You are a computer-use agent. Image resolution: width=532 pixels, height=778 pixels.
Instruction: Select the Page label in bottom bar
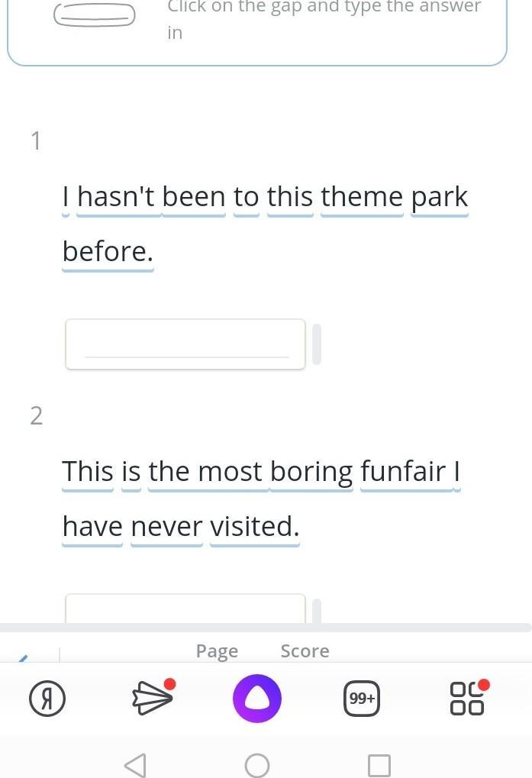[217, 651]
